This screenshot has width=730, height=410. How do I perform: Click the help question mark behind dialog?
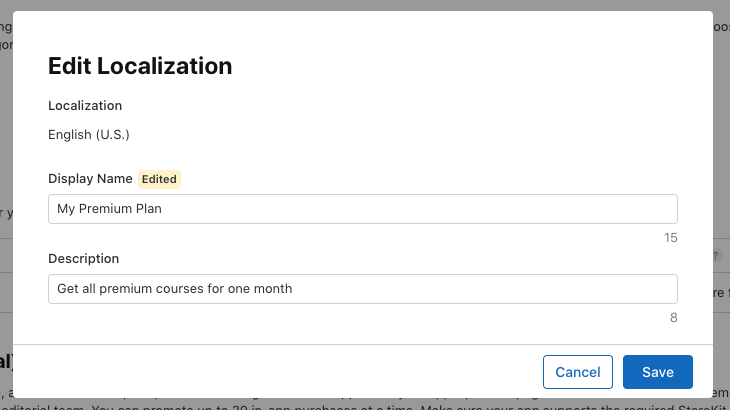(x=715, y=255)
